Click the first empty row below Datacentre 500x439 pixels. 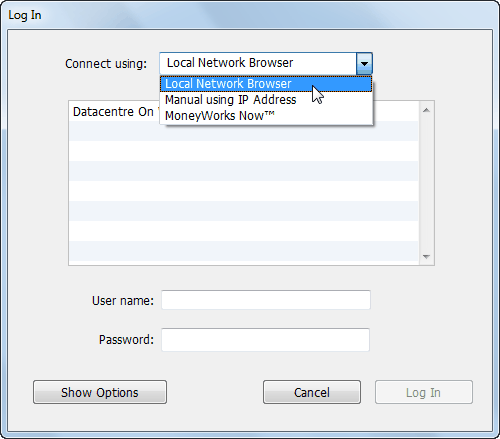(244, 131)
